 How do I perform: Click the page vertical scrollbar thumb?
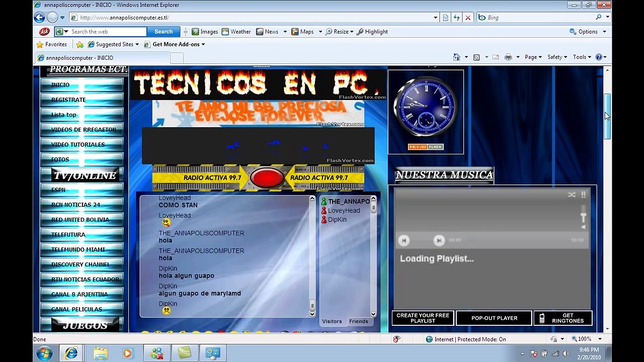point(607,116)
